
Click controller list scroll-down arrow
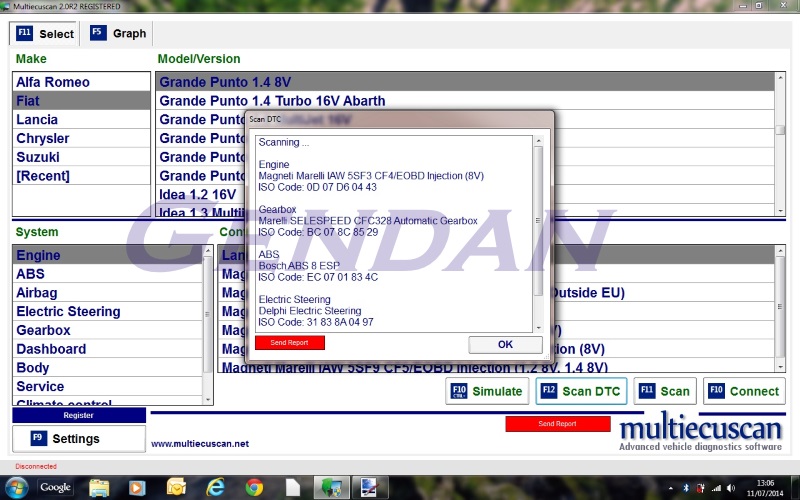point(780,367)
